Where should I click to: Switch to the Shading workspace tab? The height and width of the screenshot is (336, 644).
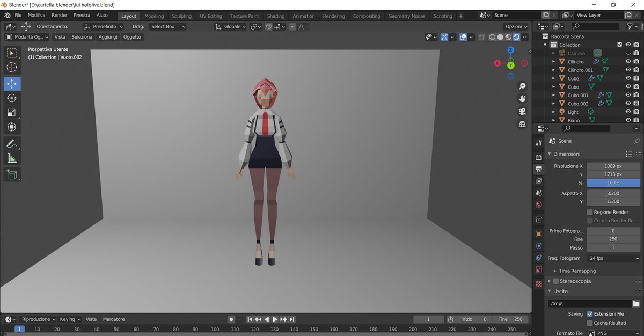click(x=276, y=16)
